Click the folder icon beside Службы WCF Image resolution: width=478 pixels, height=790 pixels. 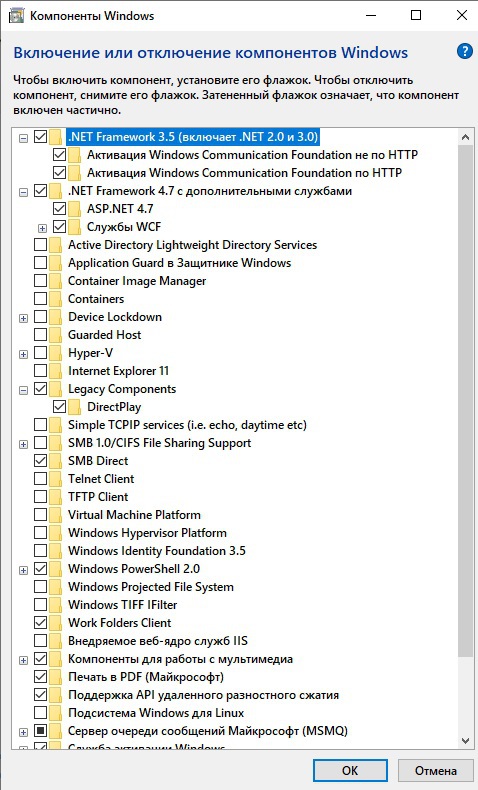point(75,227)
